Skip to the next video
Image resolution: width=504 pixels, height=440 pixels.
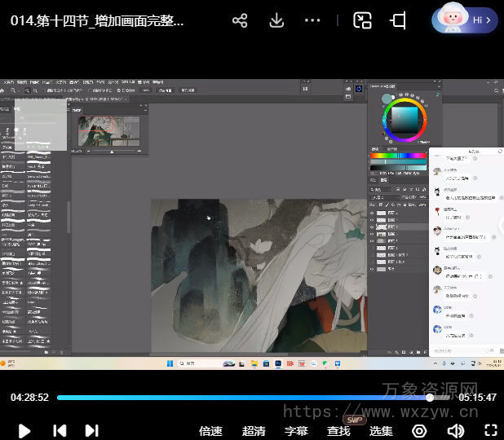(91, 430)
